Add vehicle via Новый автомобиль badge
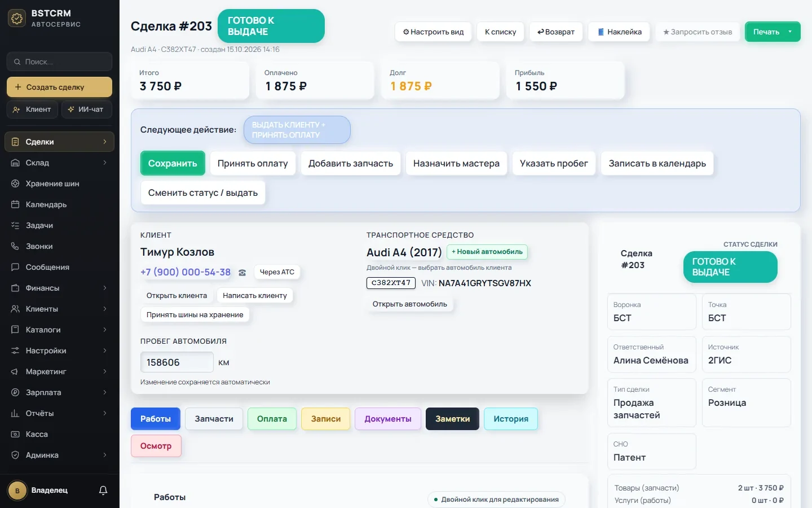The image size is (812, 508). point(487,252)
